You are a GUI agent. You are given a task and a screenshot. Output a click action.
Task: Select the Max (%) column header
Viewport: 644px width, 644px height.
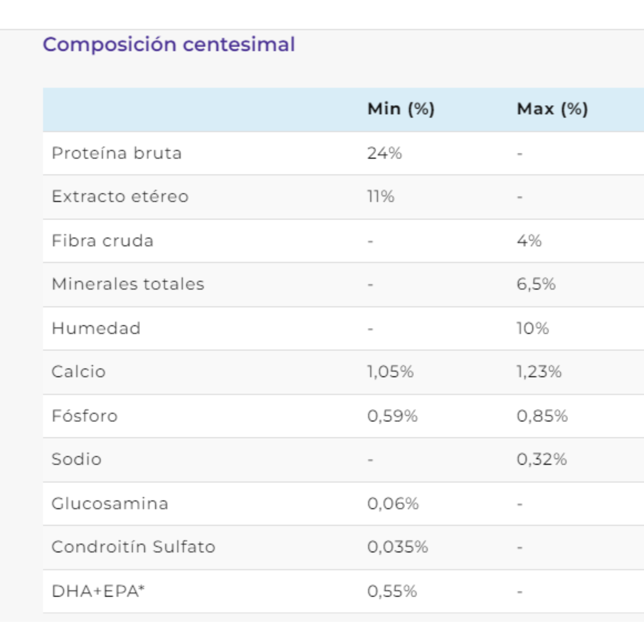tap(552, 109)
